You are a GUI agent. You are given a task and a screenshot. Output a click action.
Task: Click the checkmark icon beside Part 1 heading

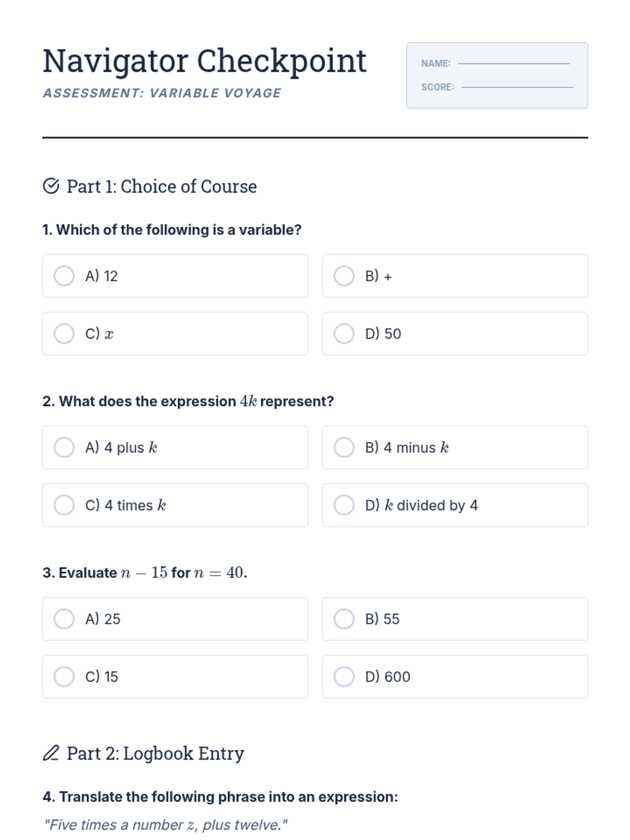point(51,186)
